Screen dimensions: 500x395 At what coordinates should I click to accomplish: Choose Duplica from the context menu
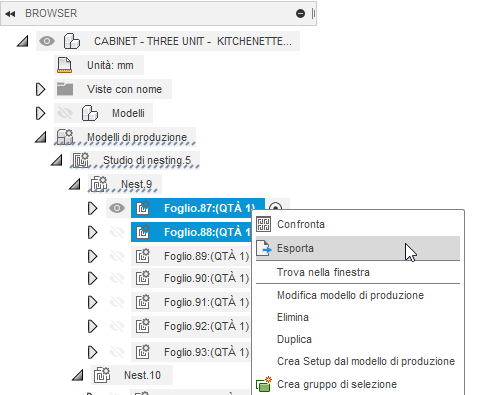click(358, 339)
